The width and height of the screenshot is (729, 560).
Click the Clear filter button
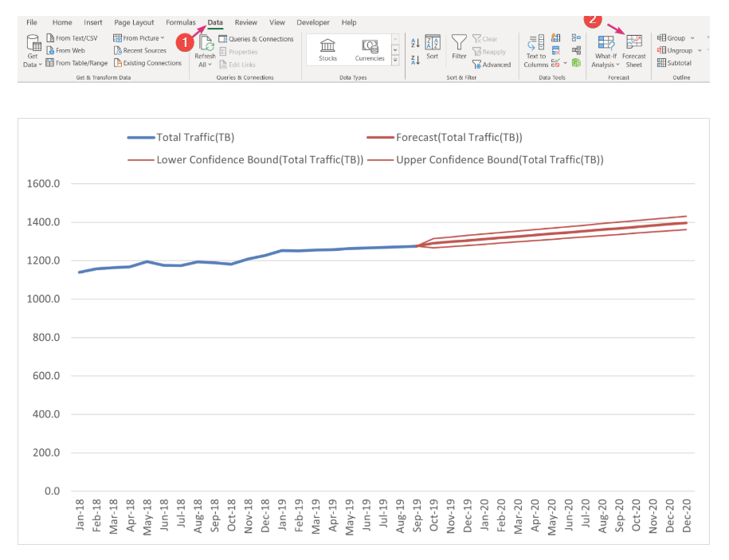(x=485, y=39)
